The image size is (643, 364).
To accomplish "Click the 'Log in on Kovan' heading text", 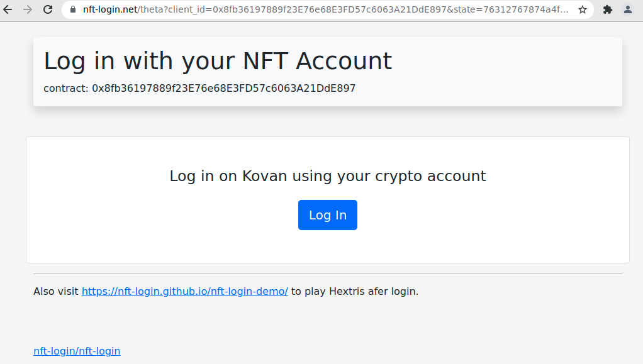I will pos(327,176).
